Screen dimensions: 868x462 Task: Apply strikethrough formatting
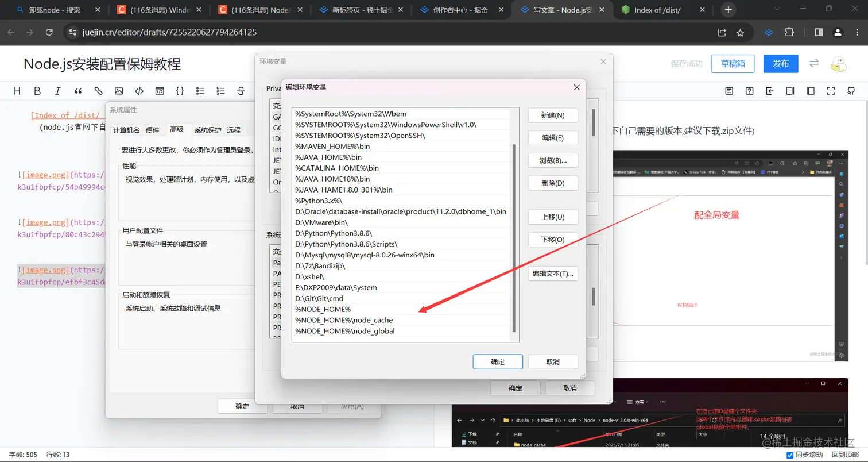(241, 91)
